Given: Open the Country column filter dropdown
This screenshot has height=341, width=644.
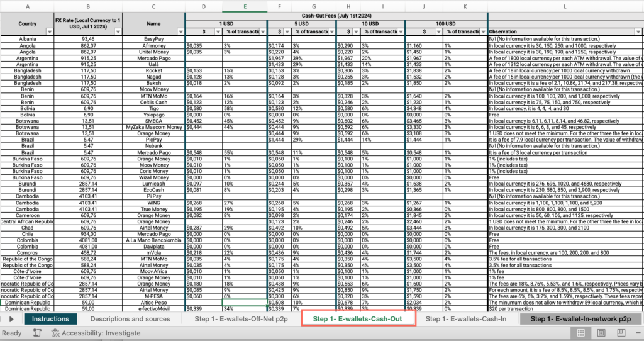Looking at the screenshot, I should [49, 32].
